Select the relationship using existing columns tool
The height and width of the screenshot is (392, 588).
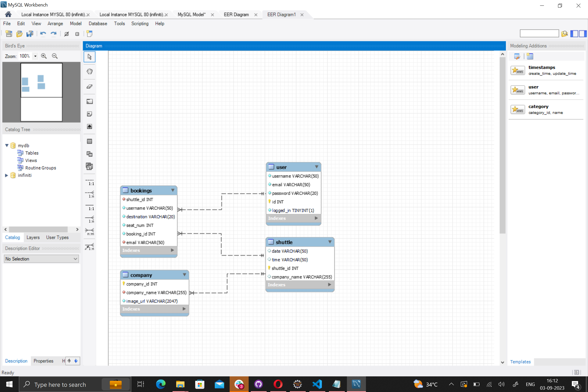(89, 247)
